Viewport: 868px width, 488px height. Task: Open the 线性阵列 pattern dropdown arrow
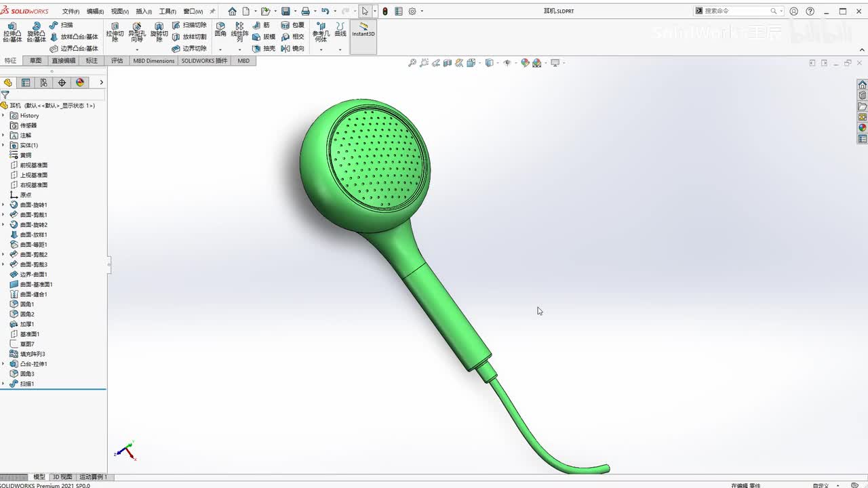[239, 49]
